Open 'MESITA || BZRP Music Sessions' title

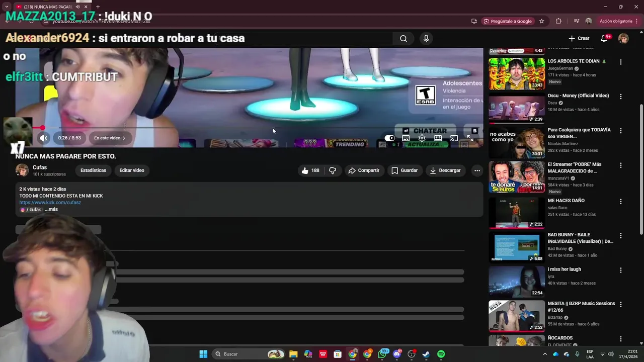pyautogui.click(x=581, y=307)
